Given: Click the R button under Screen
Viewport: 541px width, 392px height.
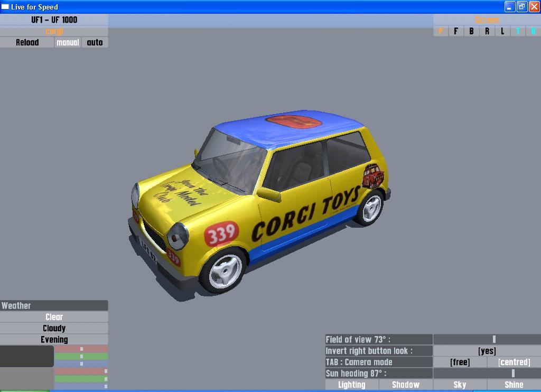Looking at the screenshot, I should 487,31.
